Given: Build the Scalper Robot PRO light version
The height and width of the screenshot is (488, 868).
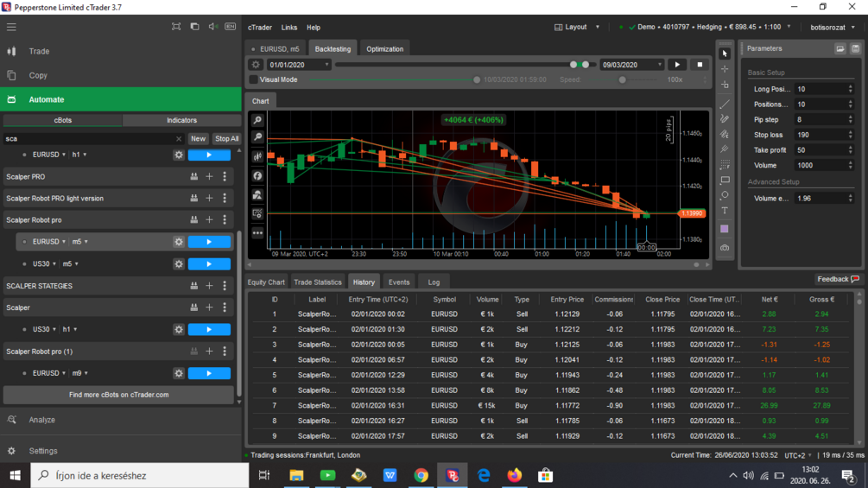Looking at the screenshot, I should pyautogui.click(x=193, y=198).
